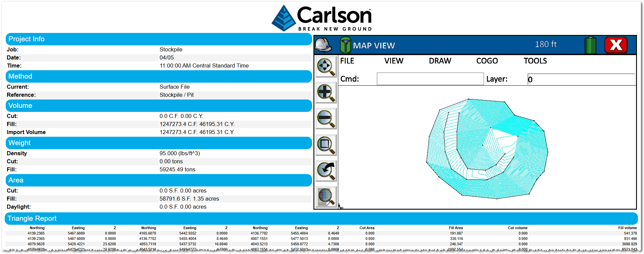Click fill area cell '330.116'
The width and height of the screenshot is (644, 254).
(x=456, y=239)
